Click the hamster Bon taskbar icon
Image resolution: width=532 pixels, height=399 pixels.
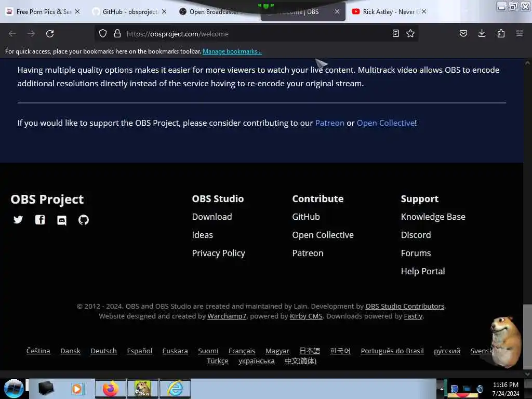(143, 389)
